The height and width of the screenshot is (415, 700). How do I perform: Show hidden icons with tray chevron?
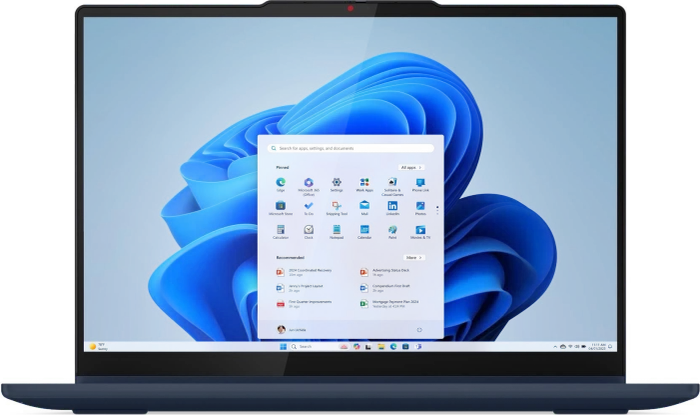(x=555, y=346)
